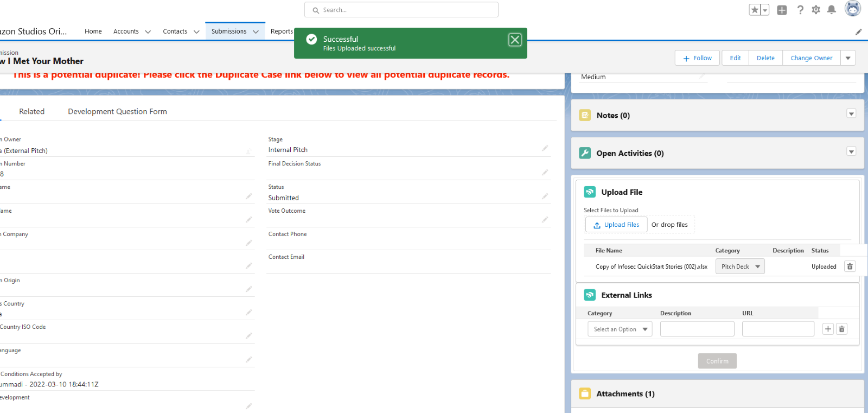This screenshot has height=413, width=868.
Task: Expand the Notes section actions dropdown
Action: click(x=851, y=113)
